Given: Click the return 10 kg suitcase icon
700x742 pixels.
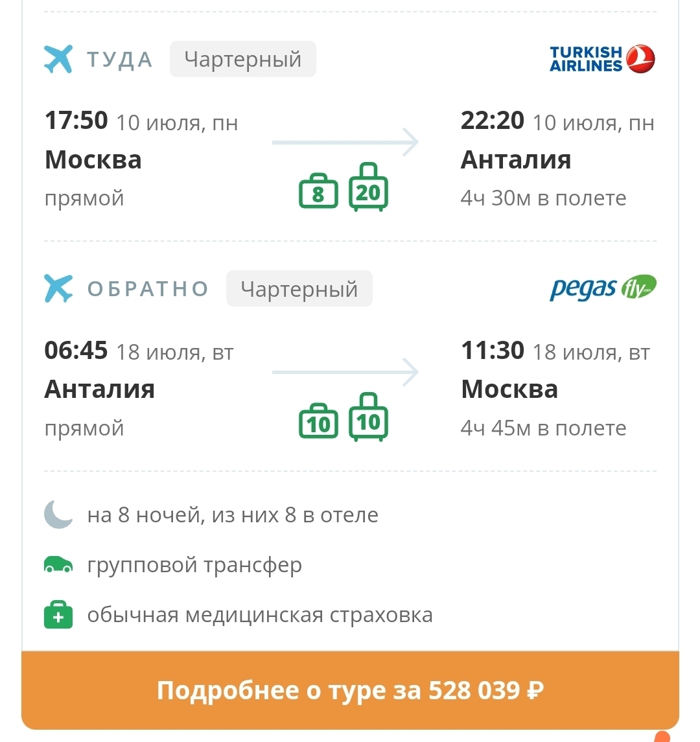Looking at the screenshot, I should pos(368,419).
